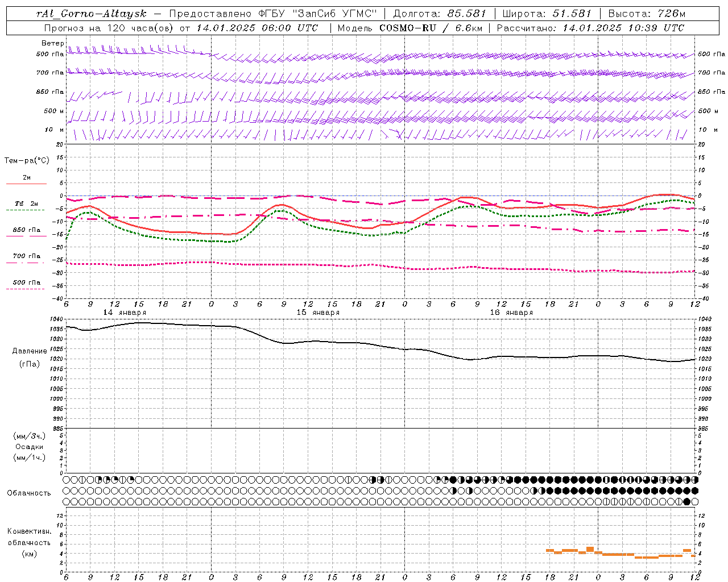The height and width of the screenshot is (582, 728).
Task: Click the left 500 гПа wind level label
Action: coord(50,54)
